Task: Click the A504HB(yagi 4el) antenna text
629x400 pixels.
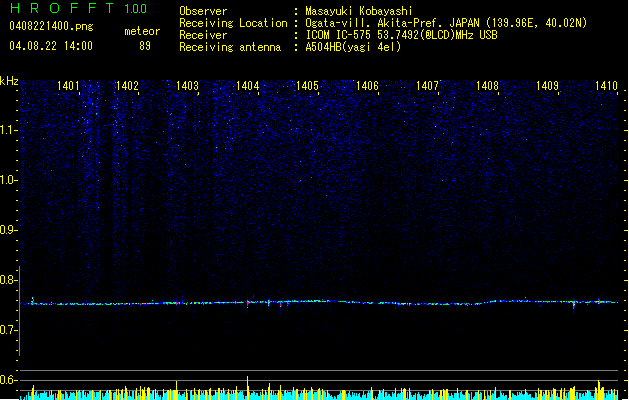Action: point(353,47)
